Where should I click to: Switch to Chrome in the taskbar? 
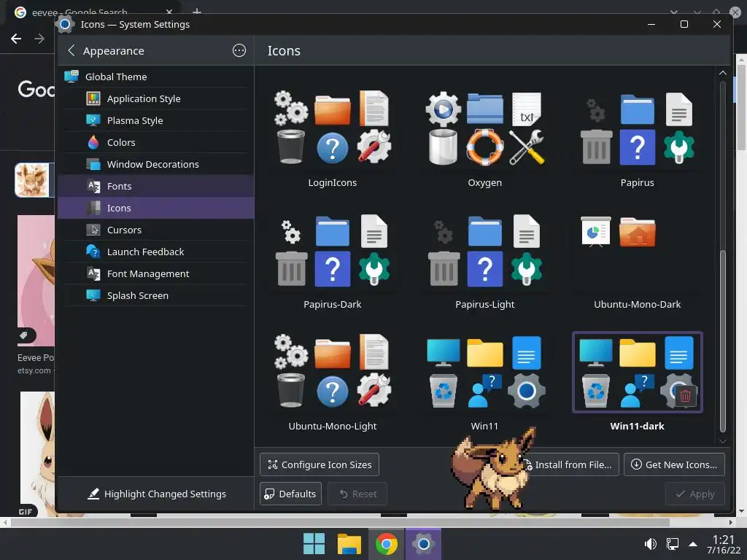click(x=387, y=544)
